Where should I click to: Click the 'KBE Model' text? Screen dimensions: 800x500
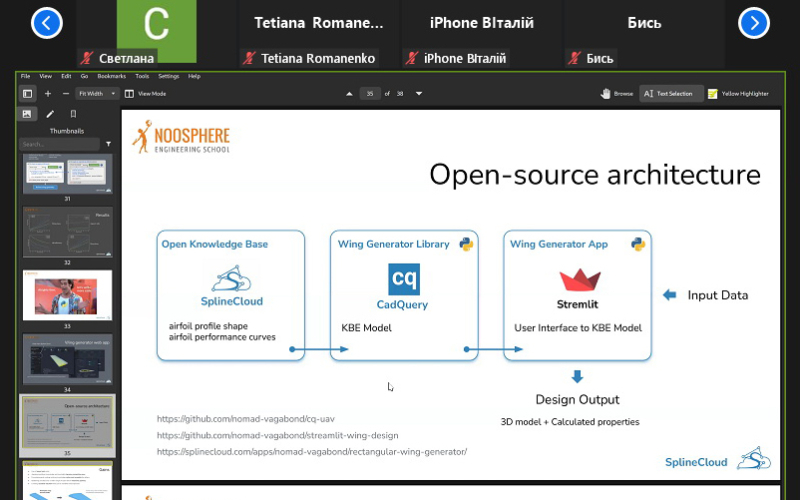366,328
